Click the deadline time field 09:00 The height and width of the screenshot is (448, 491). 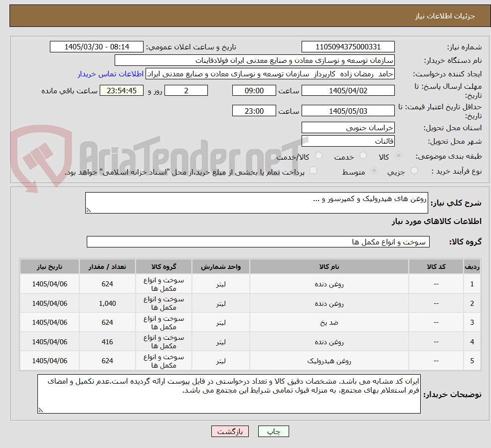tap(254, 90)
